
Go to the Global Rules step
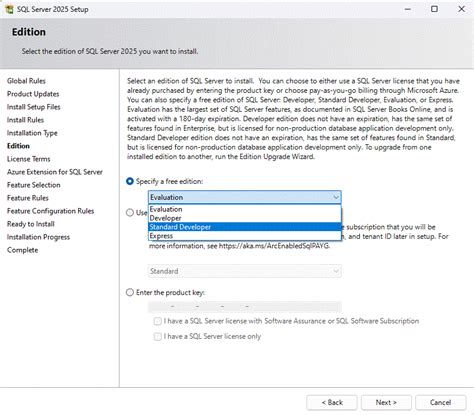(x=26, y=81)
